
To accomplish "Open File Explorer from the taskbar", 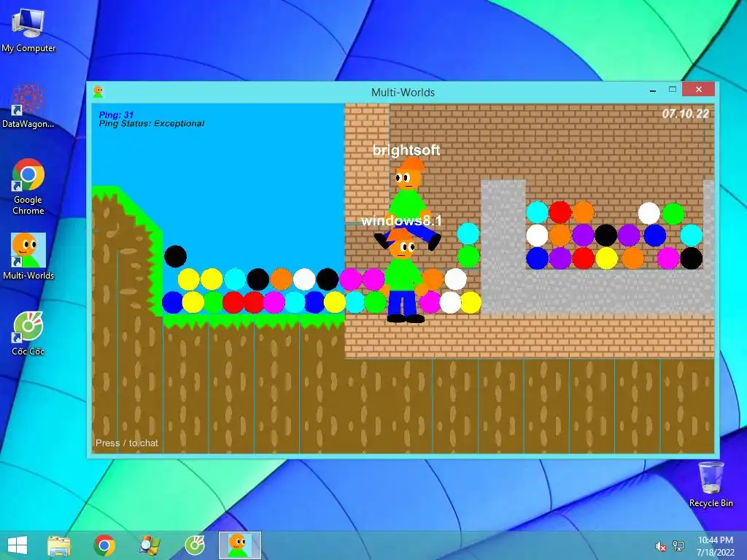I will click(x=59, y=545).
